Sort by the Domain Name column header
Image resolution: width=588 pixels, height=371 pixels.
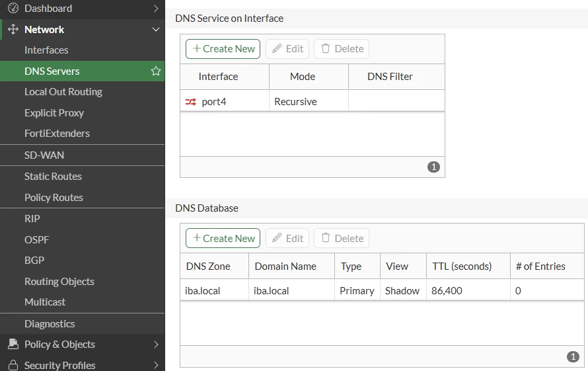(292, 267)
